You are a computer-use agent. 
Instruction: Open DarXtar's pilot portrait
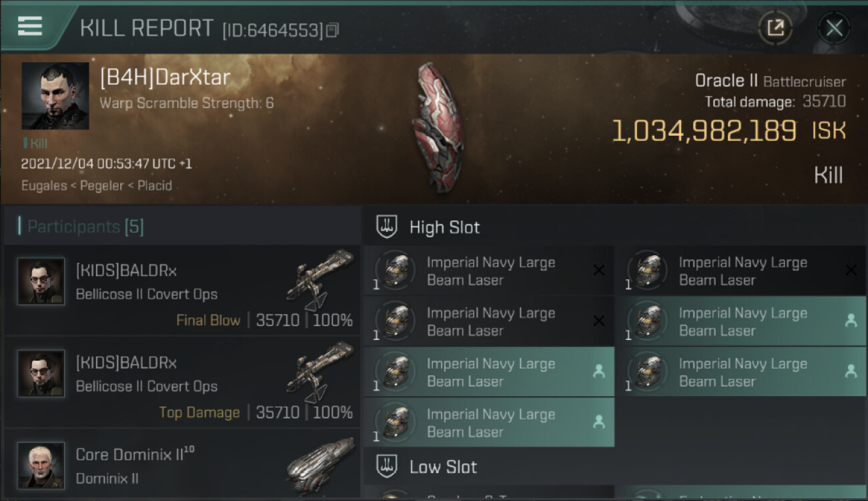[x=55, y=96]
